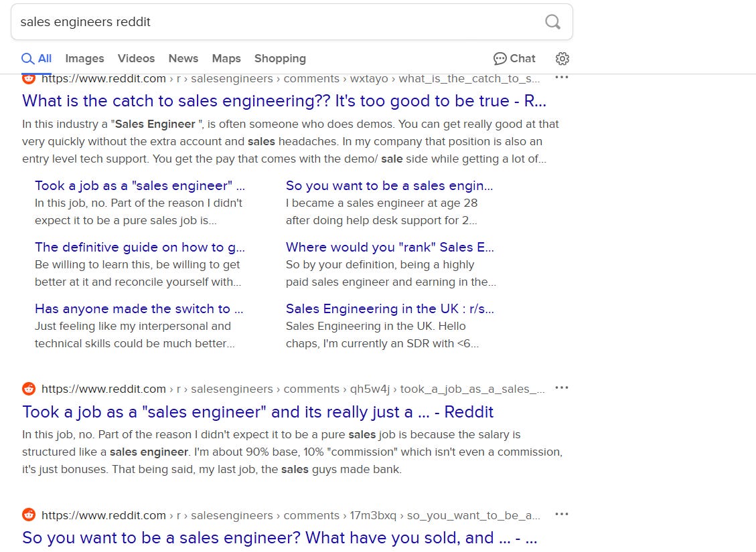
Task: Select the All results tab
Action: coord(36,59)
